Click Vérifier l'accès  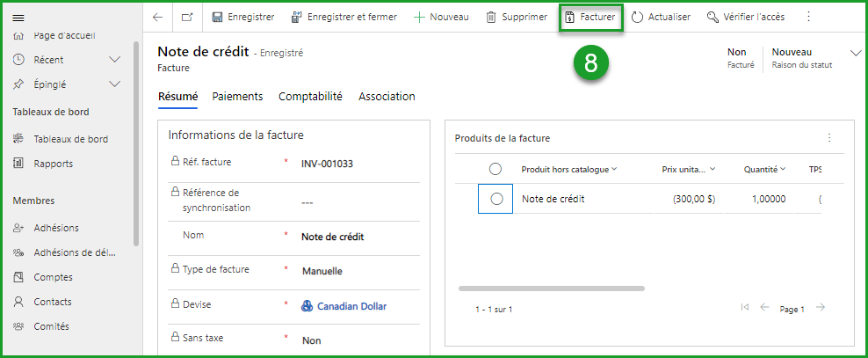(x=746, y=18)
